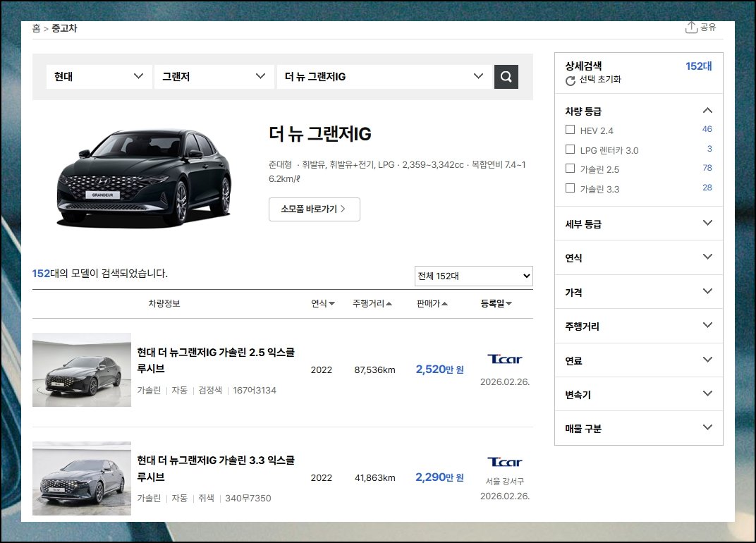Sort by 주행거리 column header
The width and height of the screenshot is (756, 543).
(x=372, y=303)
